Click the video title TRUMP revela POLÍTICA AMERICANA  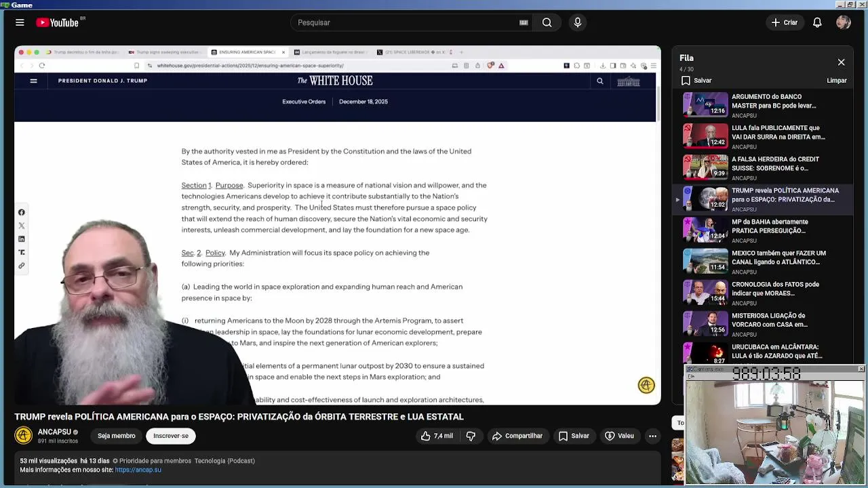[x=239, y=417]
